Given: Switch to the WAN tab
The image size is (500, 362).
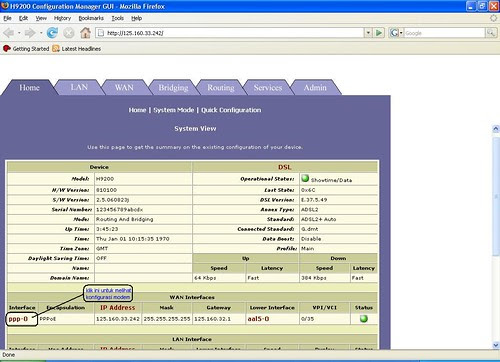Looking at the screenshot, I should (x=124, y=87).
